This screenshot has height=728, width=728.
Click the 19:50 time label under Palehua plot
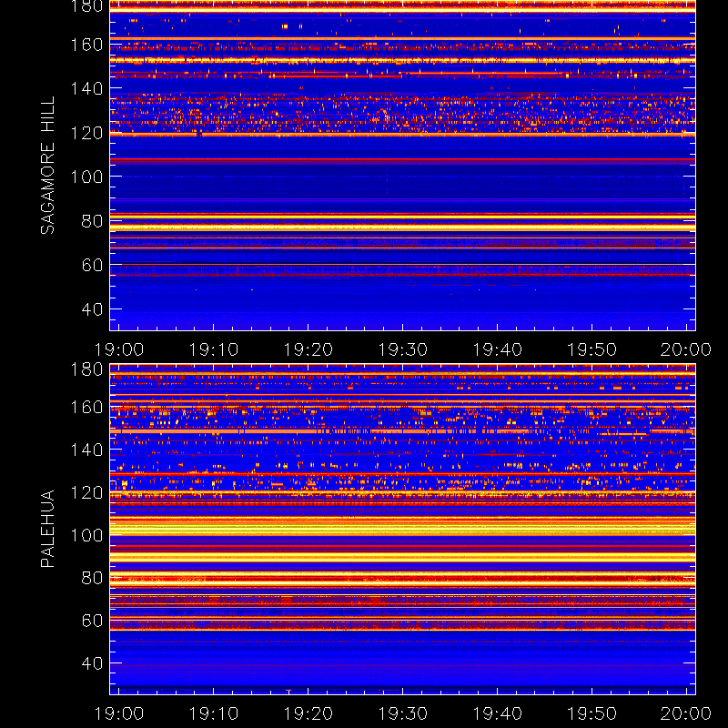click(592, 713)
